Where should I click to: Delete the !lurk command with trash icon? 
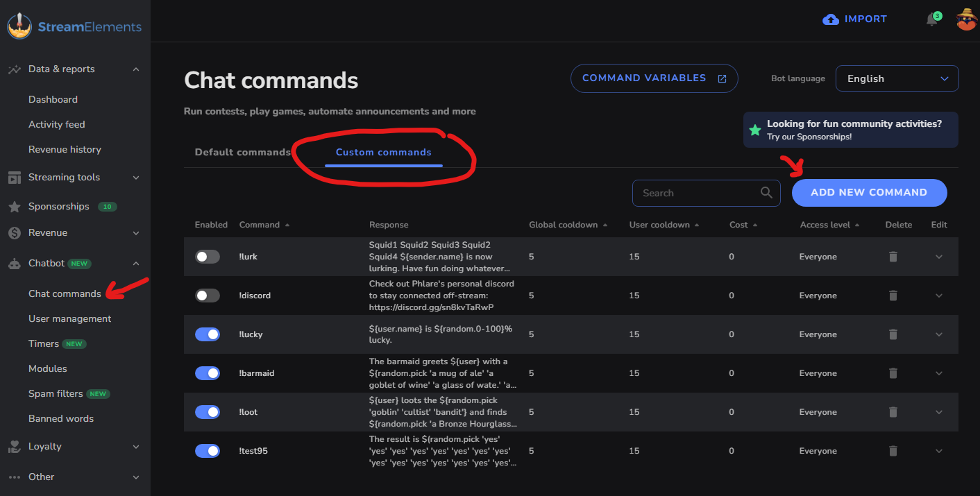893,257
